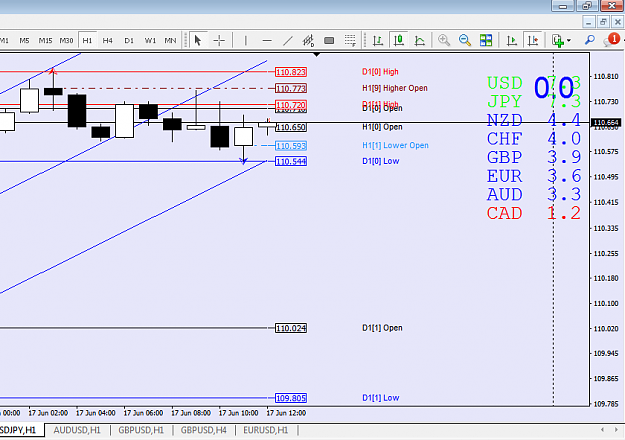Viewport: 625px width, 440px height.
Task: Open the indicators list icon
Action: click(x=558, y=40)
